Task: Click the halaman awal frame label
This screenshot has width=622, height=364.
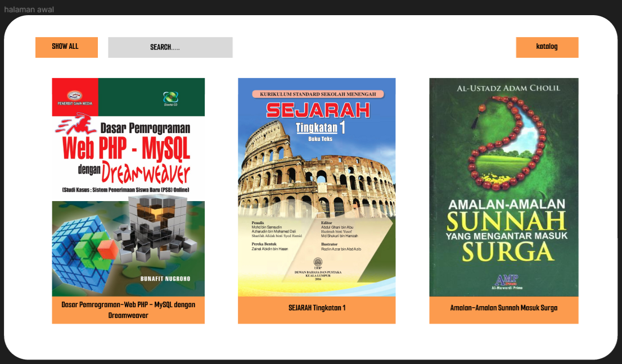Action: click(29, 10)
